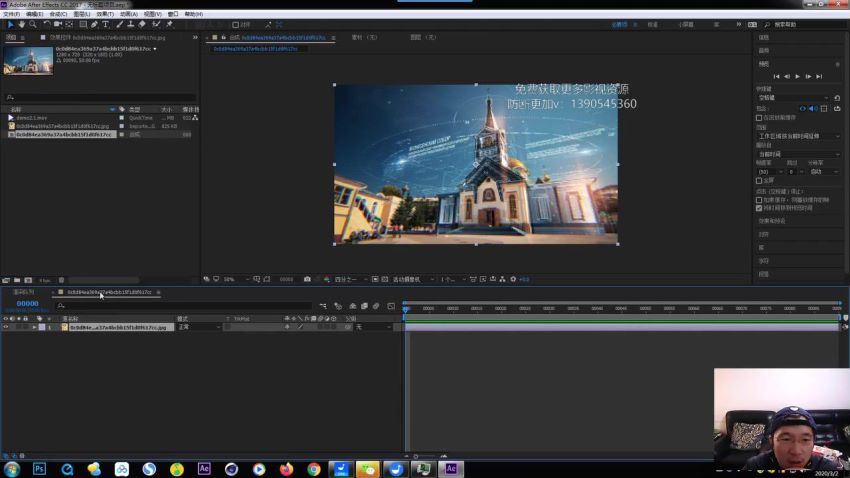Viewport: 850px width, 478px height.
Task: Open the viewer resolution quarter dropdown
Action: [x=350, y=280]
